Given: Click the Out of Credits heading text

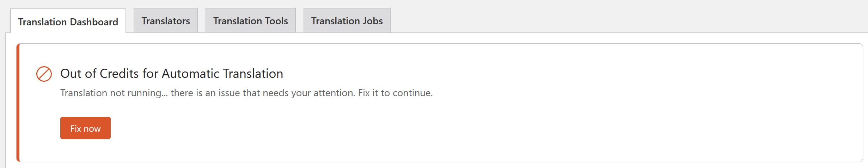Looking at the screenshot, I should (x=172, y=74).
